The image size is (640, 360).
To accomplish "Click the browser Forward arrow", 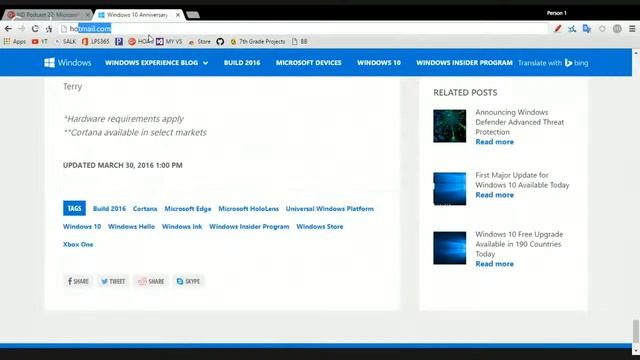I will [22, 29].
